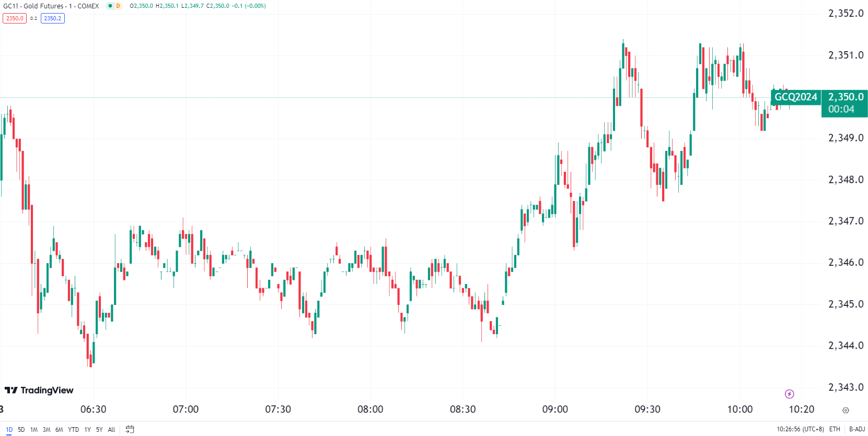
Task: Toggle ETH extended trading hours session
Action: pyautogui.click(x=835, y=429)
